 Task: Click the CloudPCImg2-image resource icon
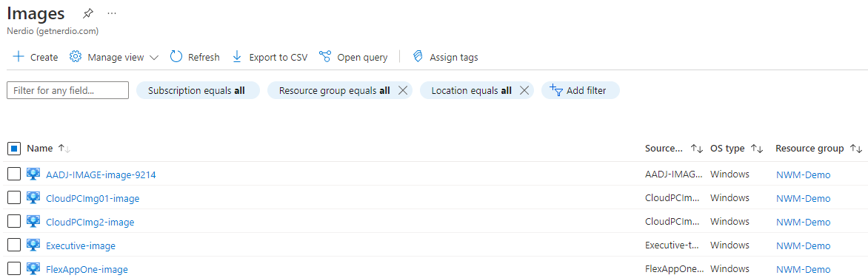tap(33, 222)
